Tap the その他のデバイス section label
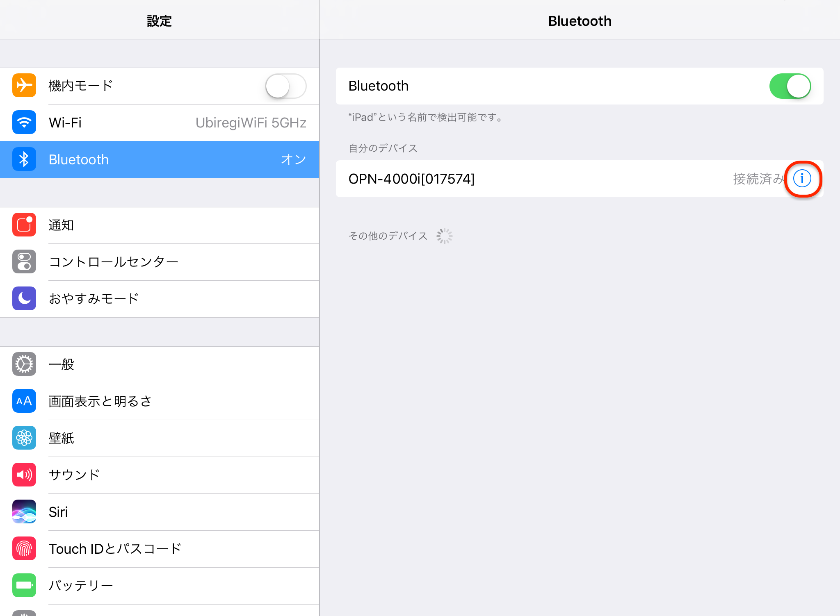Image resolution: width=840 pixels, height=616 pixels. coord(388,236)
